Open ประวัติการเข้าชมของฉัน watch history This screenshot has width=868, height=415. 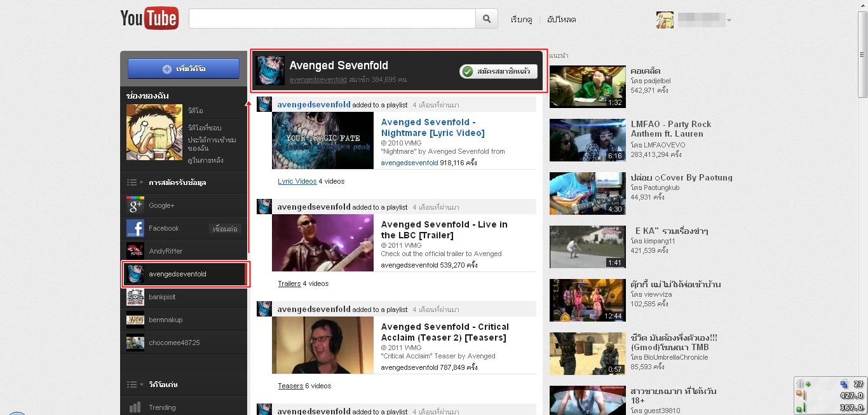click(x=212, y=144)
